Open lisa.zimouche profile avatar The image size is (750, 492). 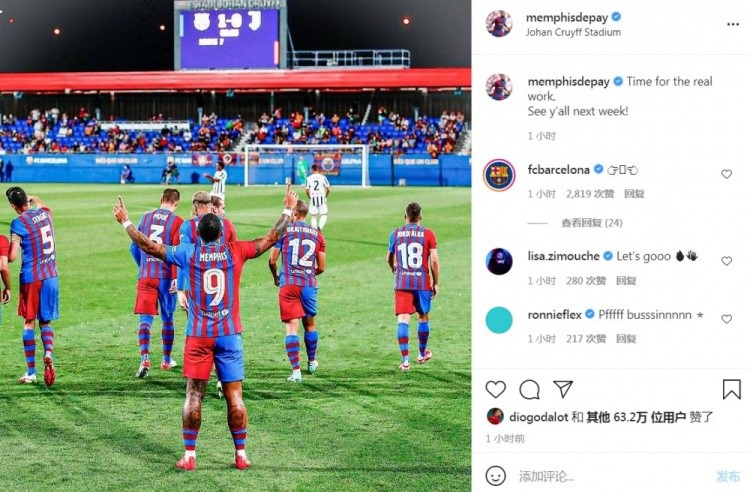coord(499,261)
